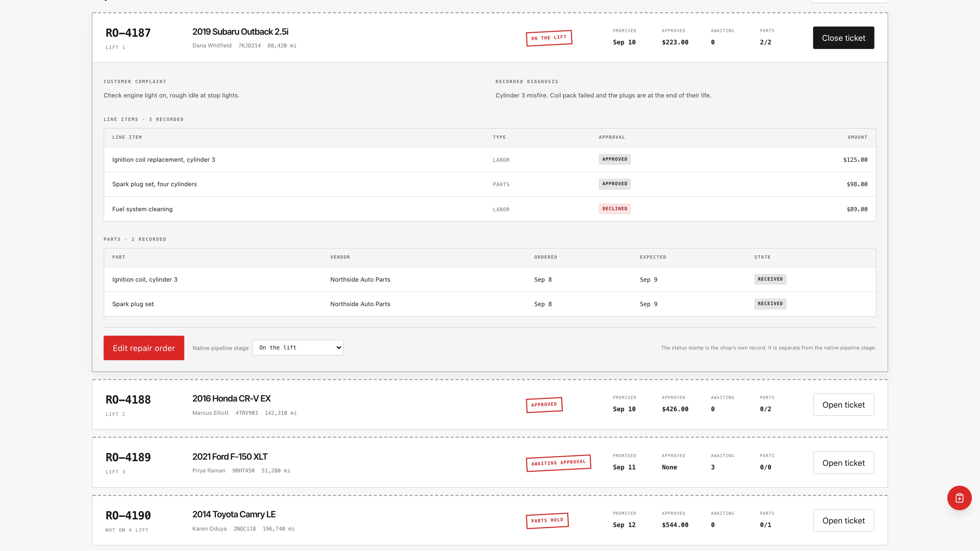This screenshot has height=551, width=980.
Task: Click the approved total $544.00
Action: point(675,525)
